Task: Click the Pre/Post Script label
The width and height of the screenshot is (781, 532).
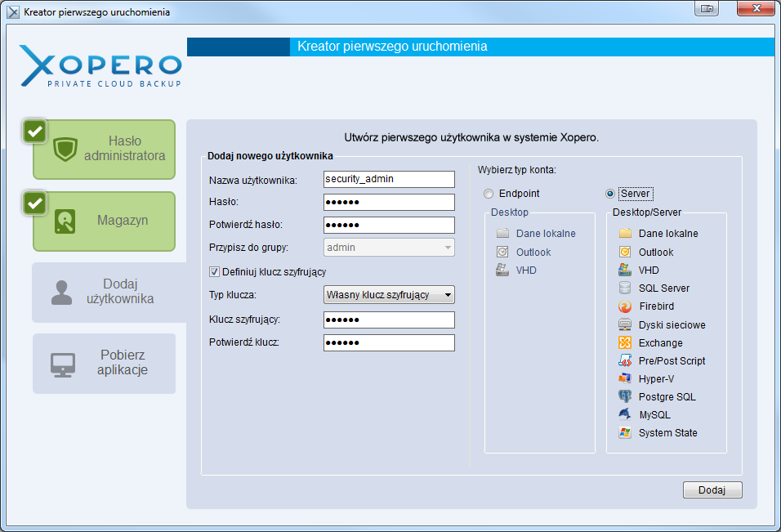Action: point(672,361)
